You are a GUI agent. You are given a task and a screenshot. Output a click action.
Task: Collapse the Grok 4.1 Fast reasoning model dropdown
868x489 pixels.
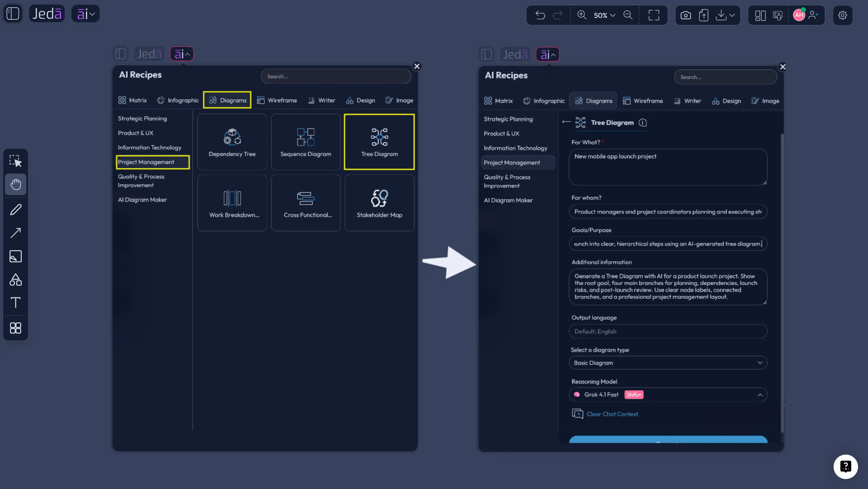click(668, 395)
